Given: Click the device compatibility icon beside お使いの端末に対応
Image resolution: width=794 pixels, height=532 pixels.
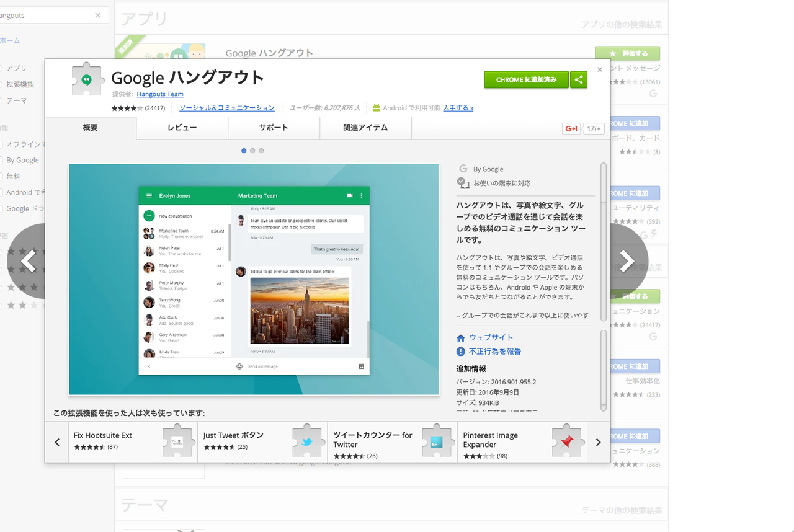Looking at the screenshot, I should pos(463,183).
